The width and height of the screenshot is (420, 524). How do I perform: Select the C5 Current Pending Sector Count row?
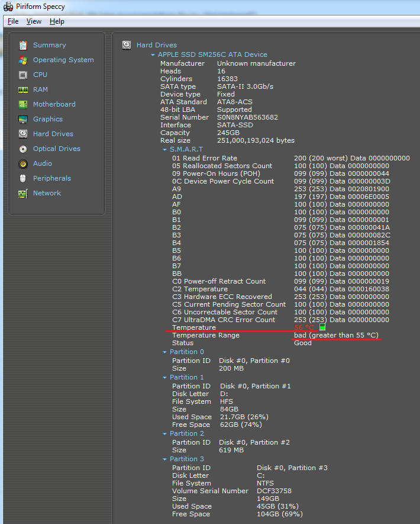pos(280,304)
